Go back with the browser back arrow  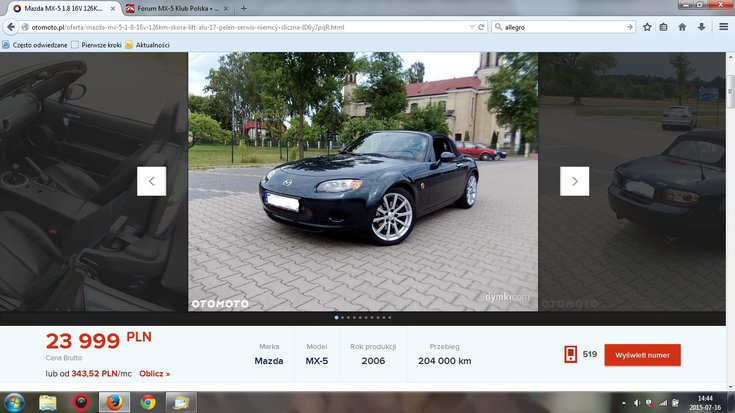[11, 27]
